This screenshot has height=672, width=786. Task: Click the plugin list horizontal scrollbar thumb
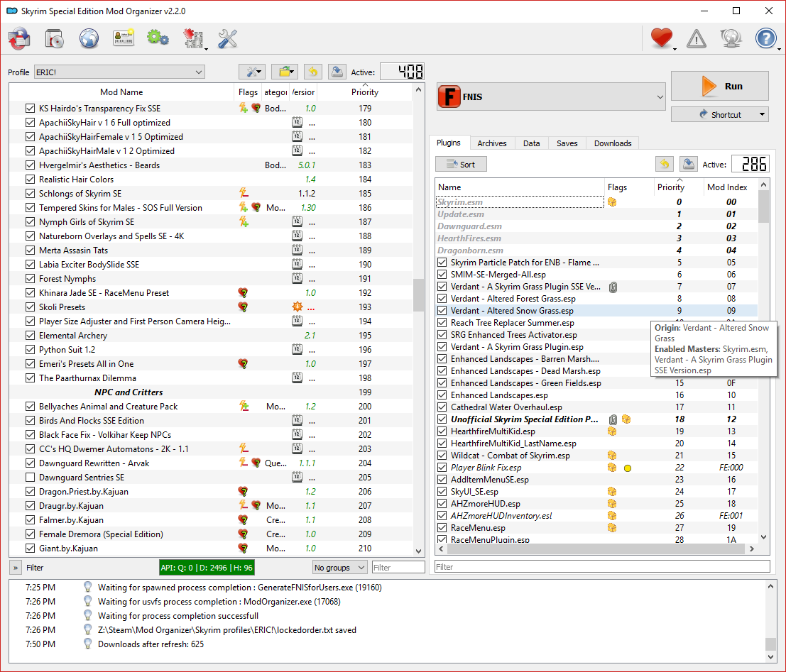click(x=596, y=549)
